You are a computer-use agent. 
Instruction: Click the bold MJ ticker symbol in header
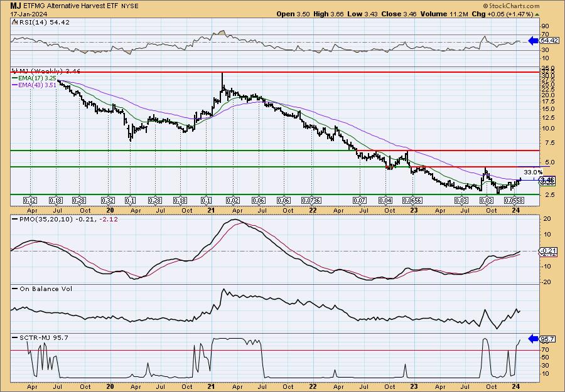tap(15, 6)
